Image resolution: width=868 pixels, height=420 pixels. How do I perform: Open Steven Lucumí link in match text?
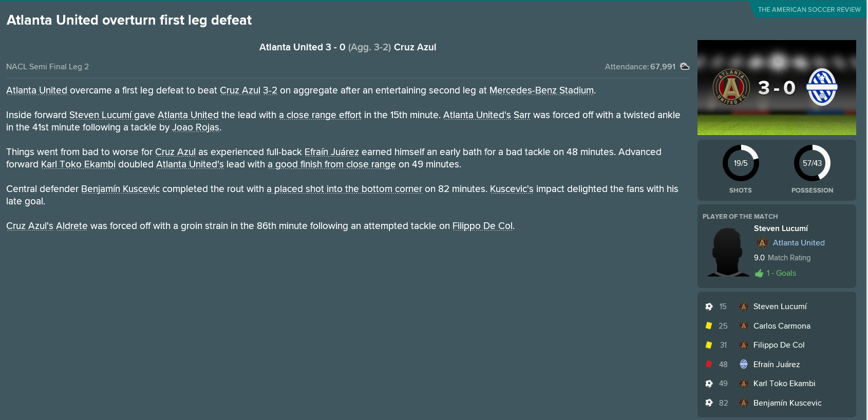click(x=101, y=115)
